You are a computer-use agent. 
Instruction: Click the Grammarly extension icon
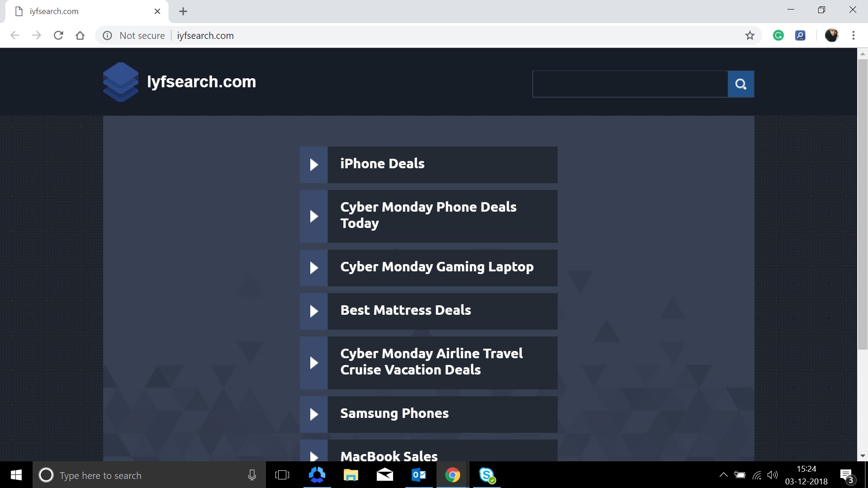click(778, 35)
